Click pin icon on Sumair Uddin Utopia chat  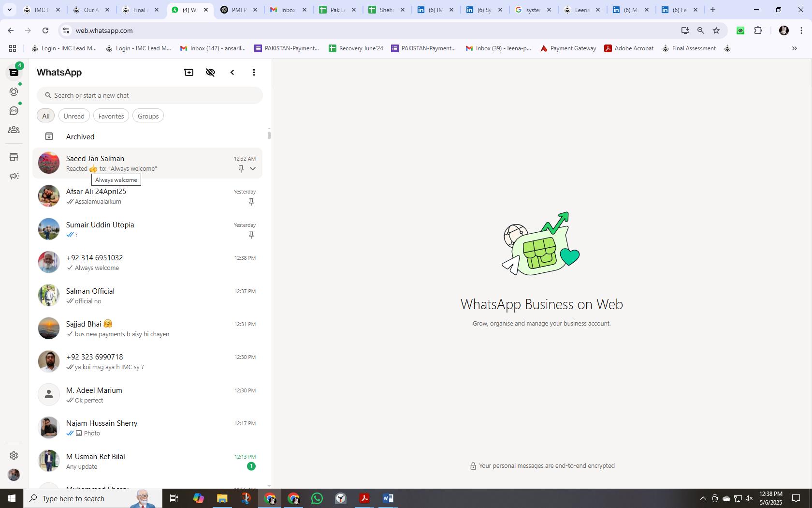point(251,235)
